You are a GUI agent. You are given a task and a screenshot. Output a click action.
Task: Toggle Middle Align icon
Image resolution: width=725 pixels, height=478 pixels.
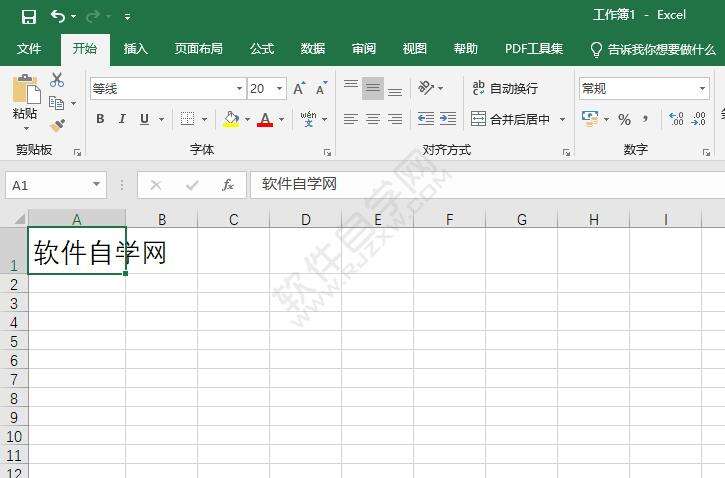373,88
